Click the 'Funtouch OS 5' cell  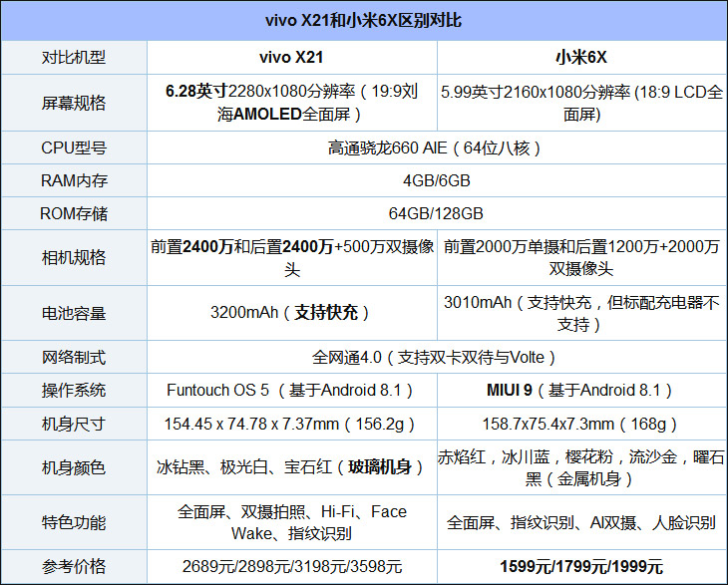point(291,390)
